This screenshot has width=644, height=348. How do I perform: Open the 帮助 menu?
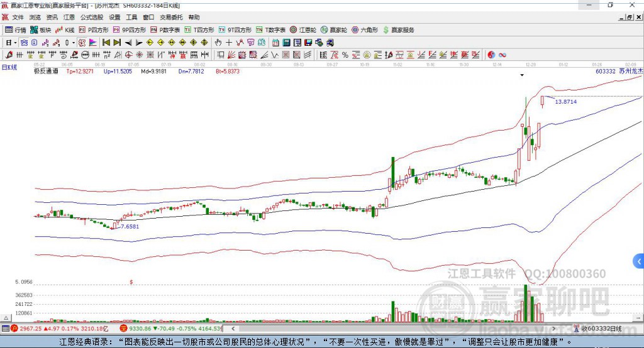pos(194,17)
